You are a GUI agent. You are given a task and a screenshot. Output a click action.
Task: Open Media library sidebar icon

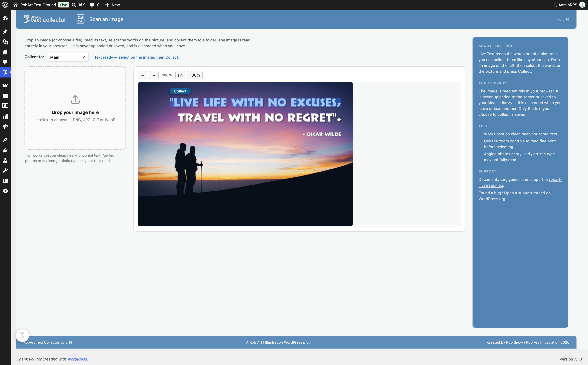(5, 42)
